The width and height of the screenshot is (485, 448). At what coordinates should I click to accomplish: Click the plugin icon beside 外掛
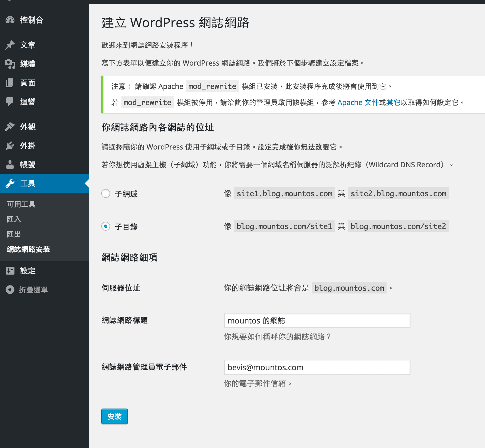pos(10,145)
